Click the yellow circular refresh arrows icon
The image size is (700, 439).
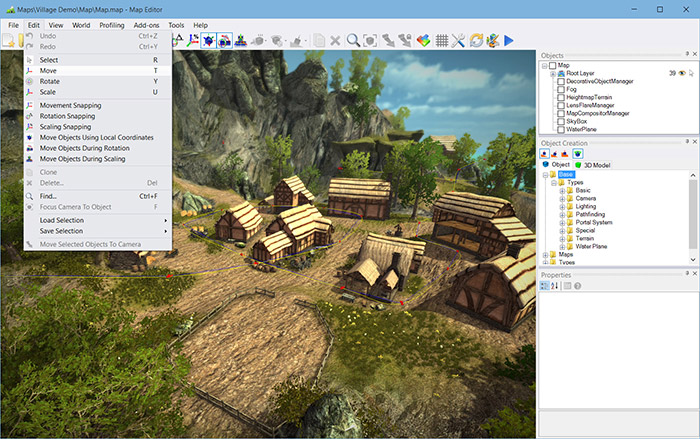coord(476,41)
